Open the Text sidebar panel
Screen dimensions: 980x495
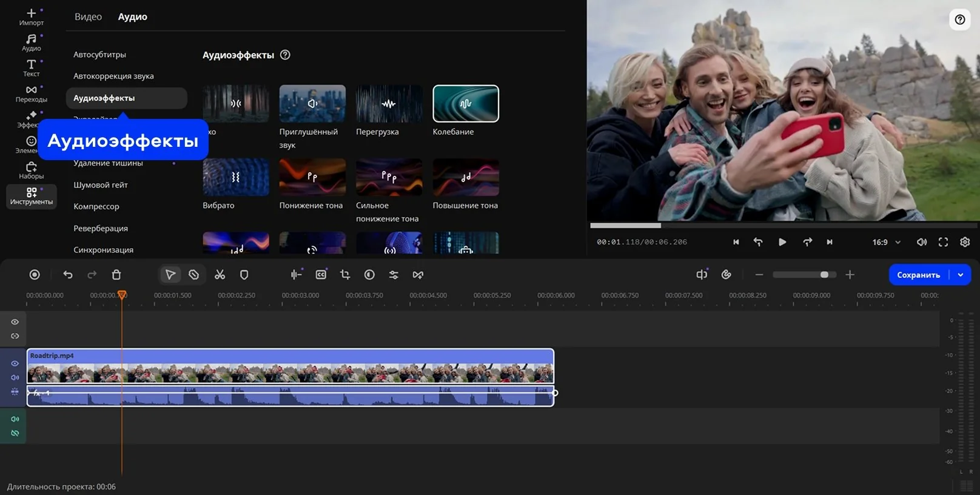click(32, 67)
